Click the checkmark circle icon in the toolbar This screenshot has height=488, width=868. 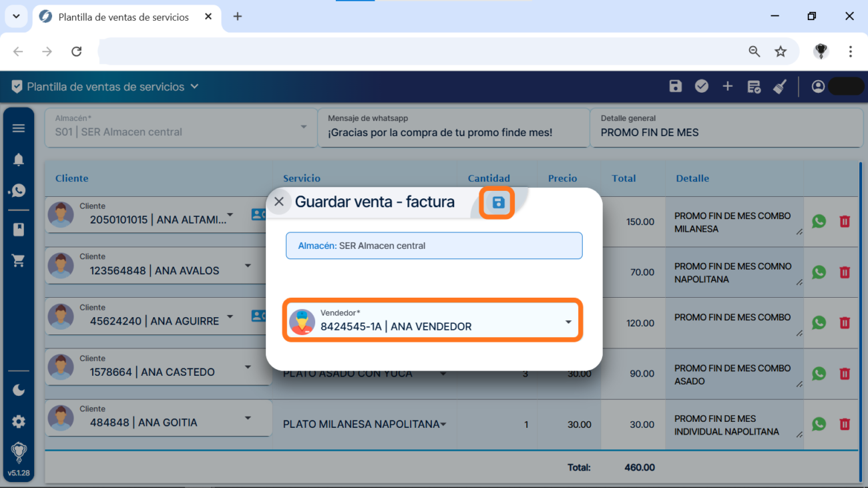701,87
